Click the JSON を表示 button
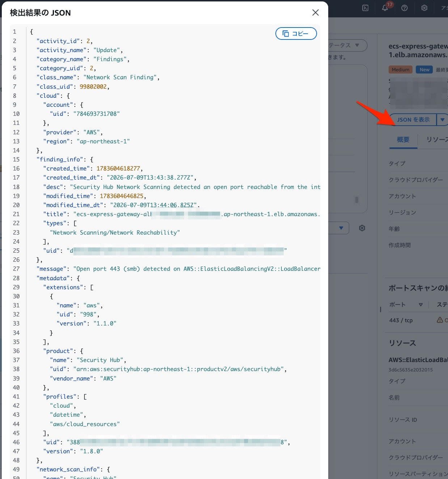 [x=413, y=119]
